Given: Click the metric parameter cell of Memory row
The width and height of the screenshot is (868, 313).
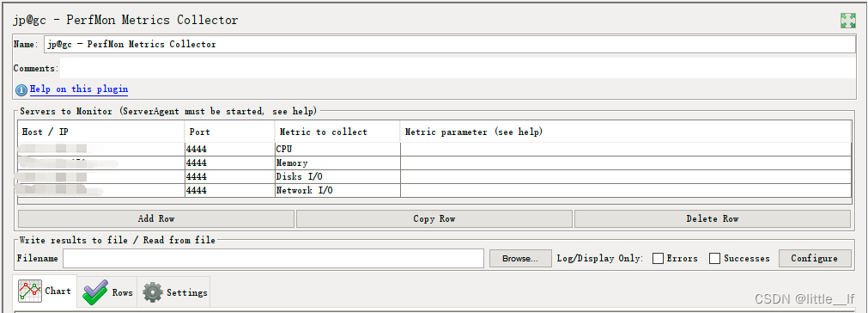Looking at the screenshot, I should pos(626,163).
